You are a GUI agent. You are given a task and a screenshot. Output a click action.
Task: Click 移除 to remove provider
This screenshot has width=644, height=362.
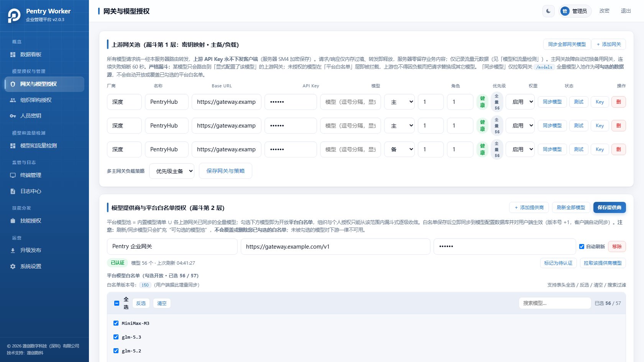tap(617, 247)
